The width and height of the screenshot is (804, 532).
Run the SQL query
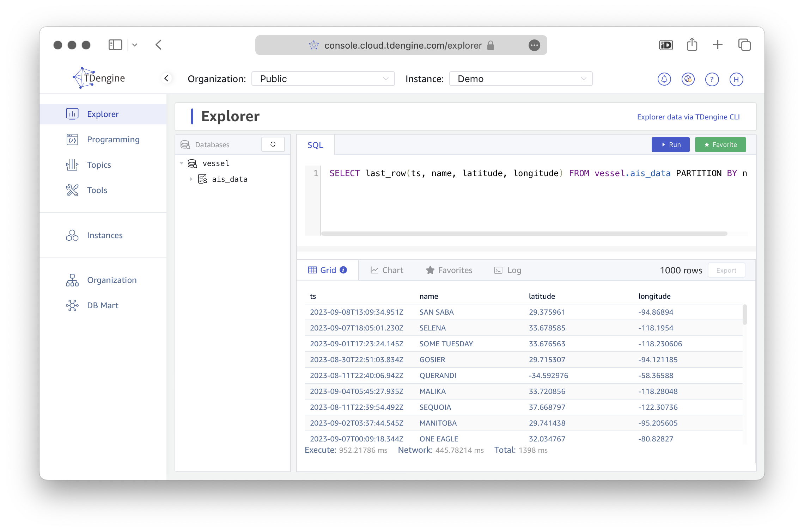670,144
